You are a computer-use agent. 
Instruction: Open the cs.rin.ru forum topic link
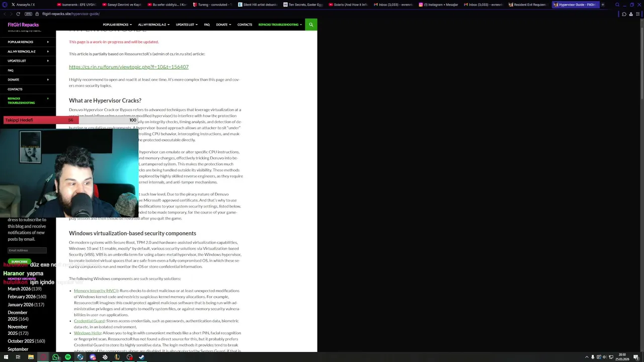point(129,66)
